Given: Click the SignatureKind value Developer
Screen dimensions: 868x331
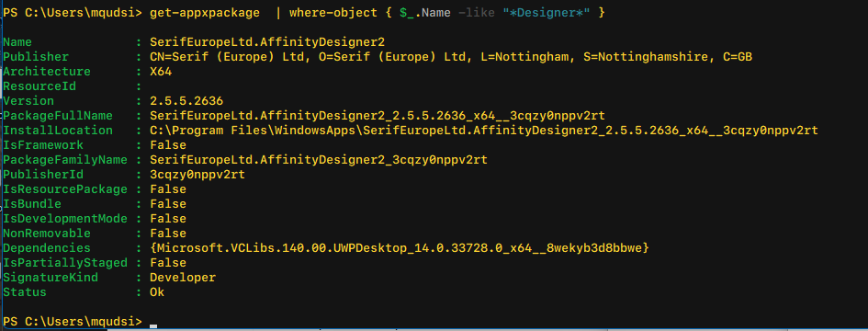Looking at the screenshot, I should 183,278.
